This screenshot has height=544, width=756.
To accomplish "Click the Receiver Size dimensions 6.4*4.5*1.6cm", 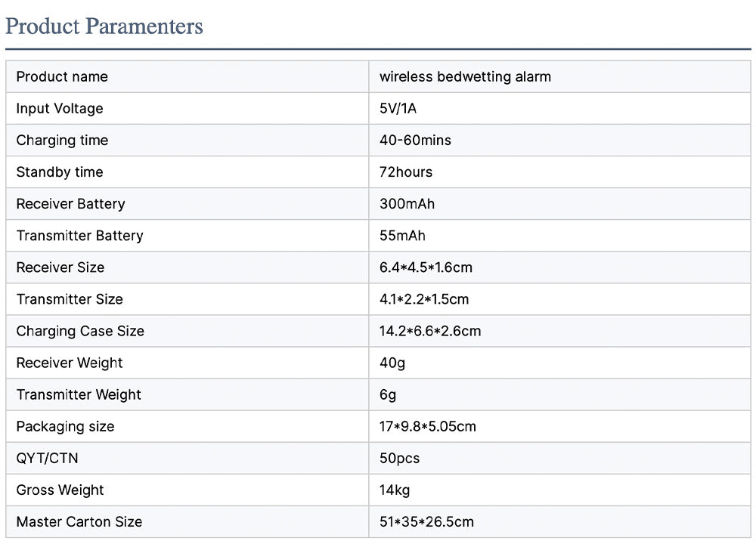I will [x=426, y=267].
